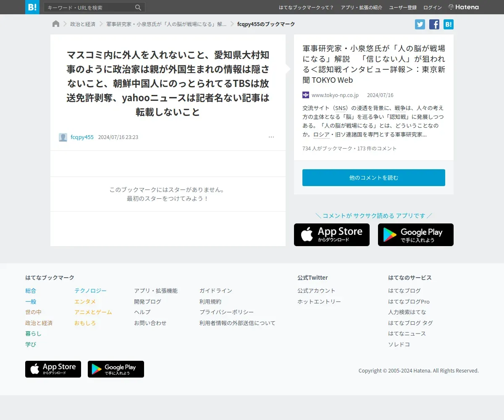
Task: Click the ロシア keyword link in summary
Action: (321, 135)
